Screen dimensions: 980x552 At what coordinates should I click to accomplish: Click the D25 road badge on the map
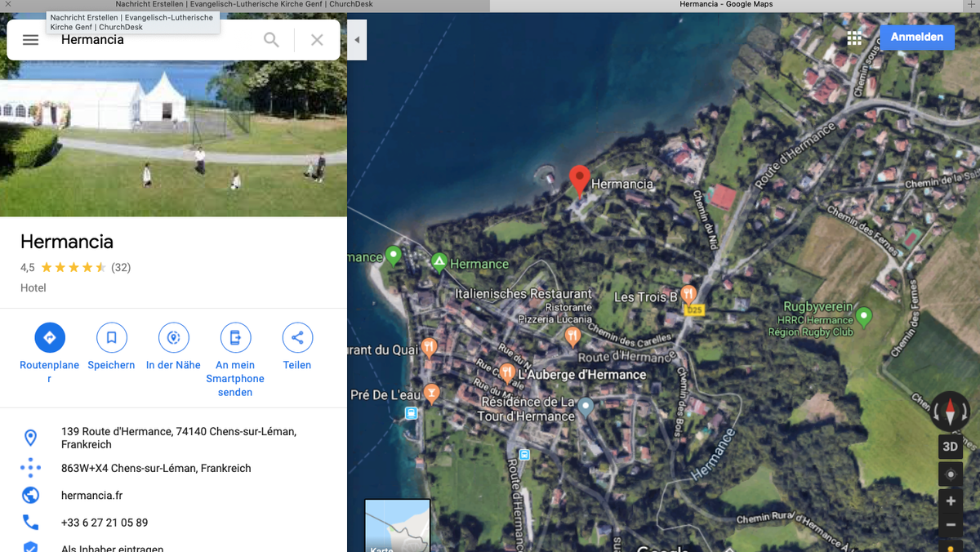694,310
